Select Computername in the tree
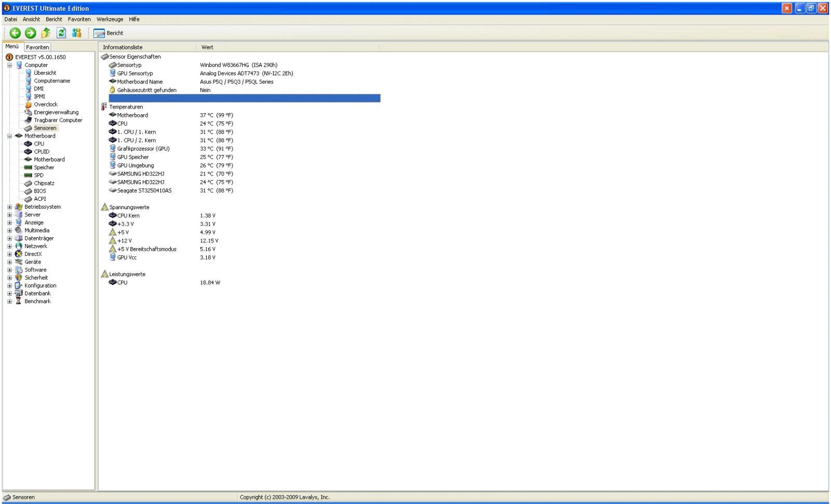This screenshot has height=504, width=831. 52,81
